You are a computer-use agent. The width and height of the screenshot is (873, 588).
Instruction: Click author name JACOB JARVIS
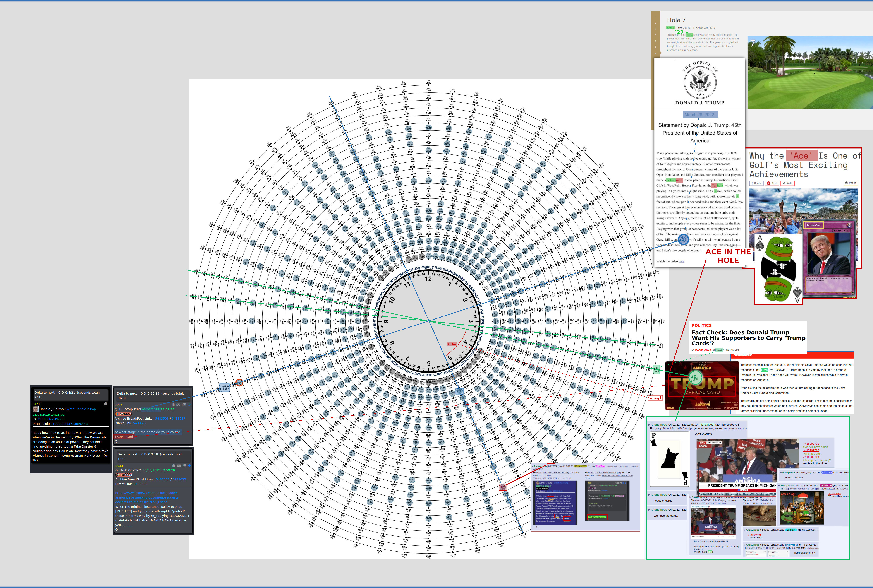pos(703,350)
